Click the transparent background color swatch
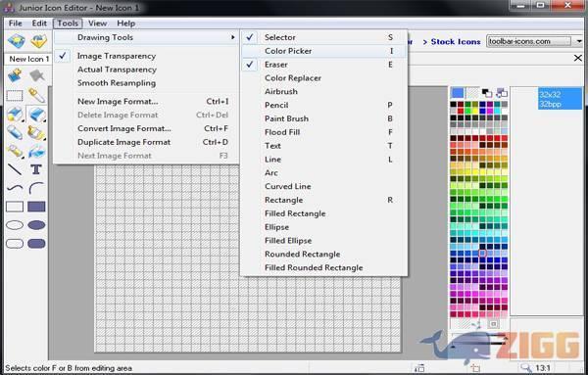 point(472,93)
